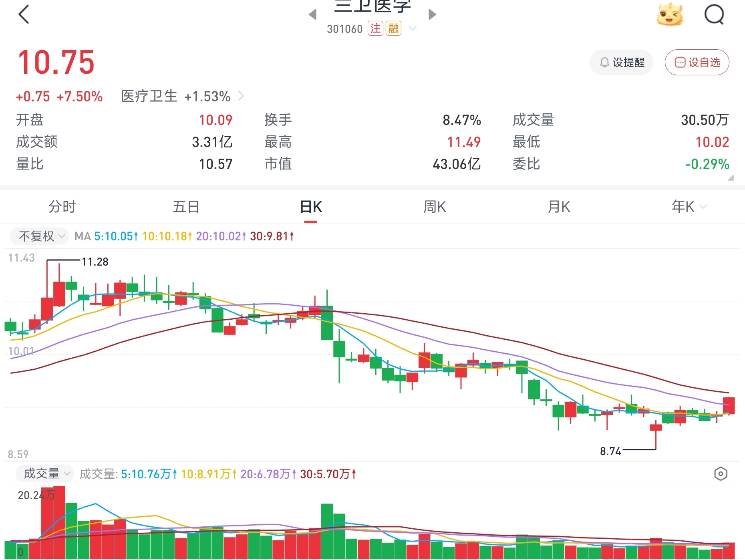Click the 设提醒 alert button
This screenshot has height=560, width=745.
[621, 62]
